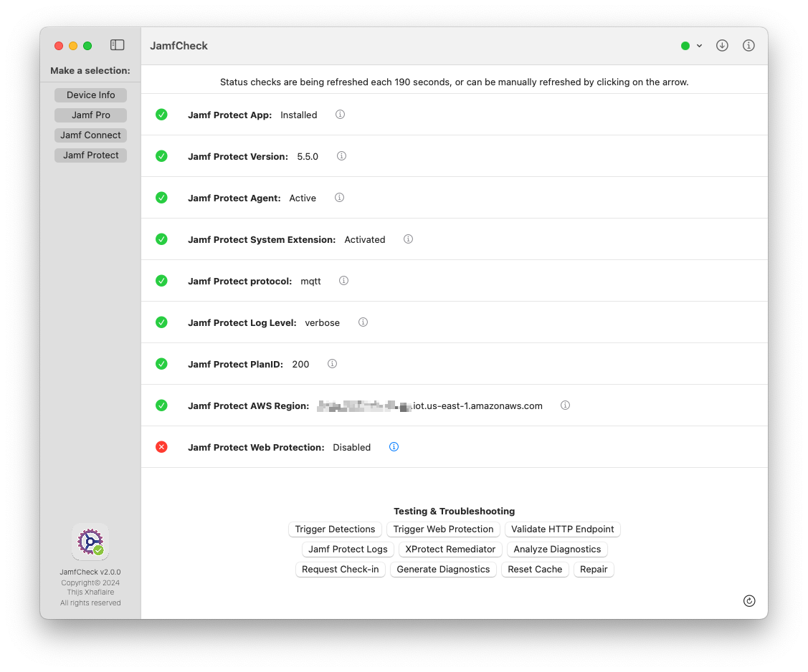Click green checkmark beside Log Level

click(161, 322)
